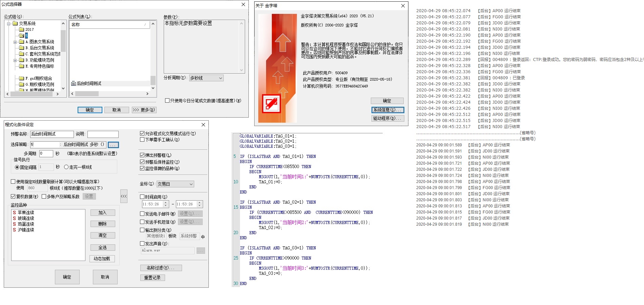The width and height of the screenshot is (644, 305).
Task: Enable 发送手机短信 checkbox
Action: (142, 222)
